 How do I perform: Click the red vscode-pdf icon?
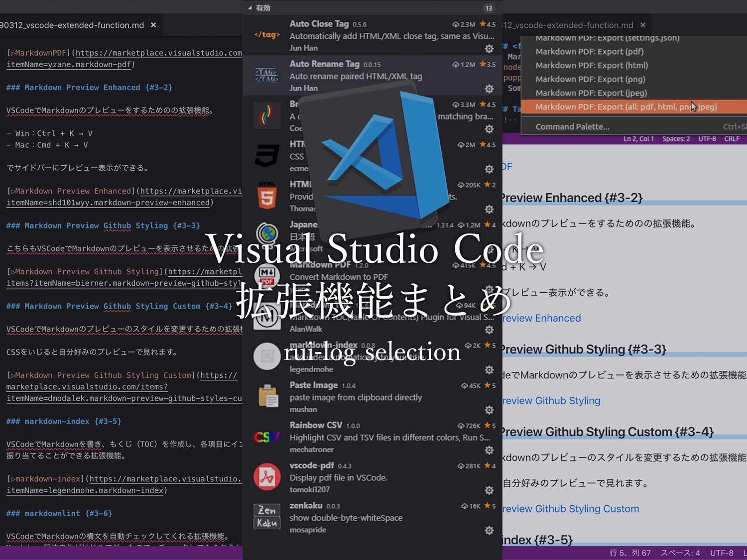click(x=267, y=477)
